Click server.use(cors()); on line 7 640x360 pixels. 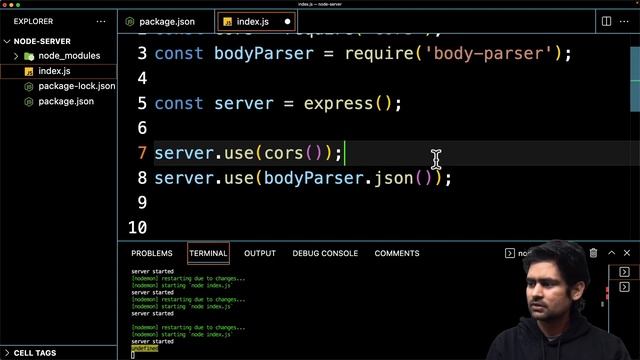[248, 153]
